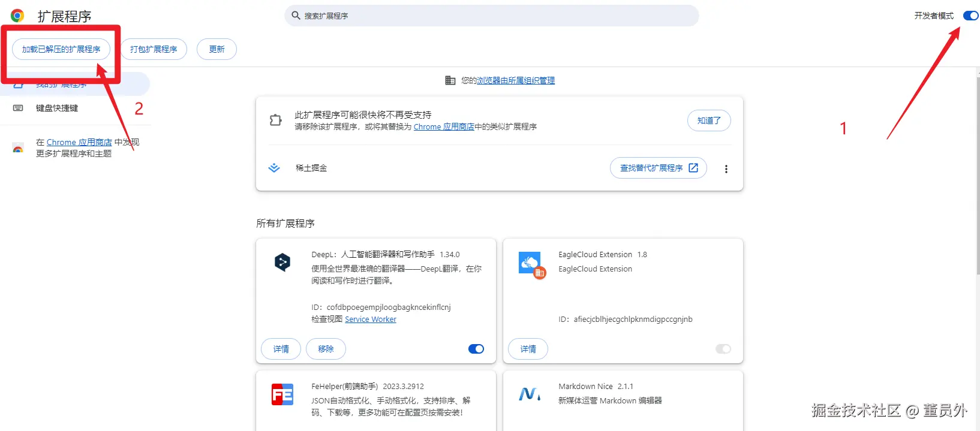
Task: Click the Markdown Nice 2.1.1 title
Action: point(596,387)
